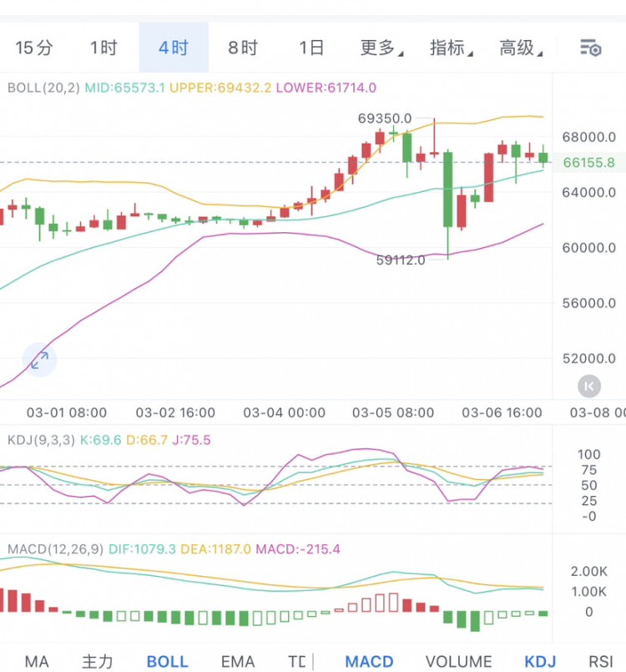Toggle the MACD sub-indicator
The width and height of the screenshot is (626, 672).
click(x=370, y=661)
